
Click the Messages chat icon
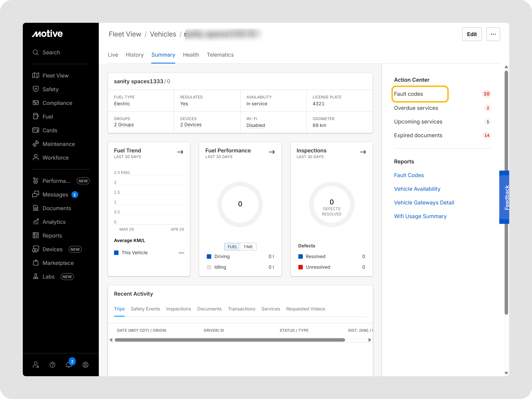[36, 194]
